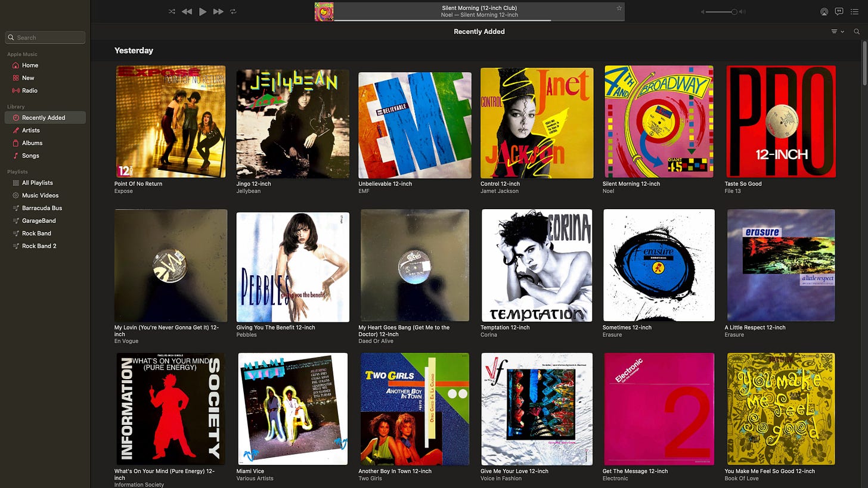The height and width of the screenshot is (488, 868).
Task: Open the Lyrics panel
Action: tap(839, 11)
